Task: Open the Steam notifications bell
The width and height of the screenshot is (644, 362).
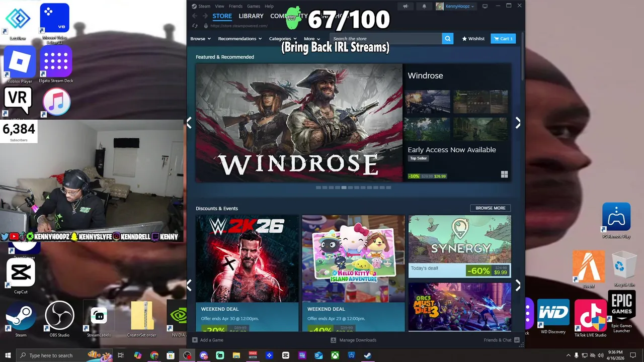Action: coord(424,7)
